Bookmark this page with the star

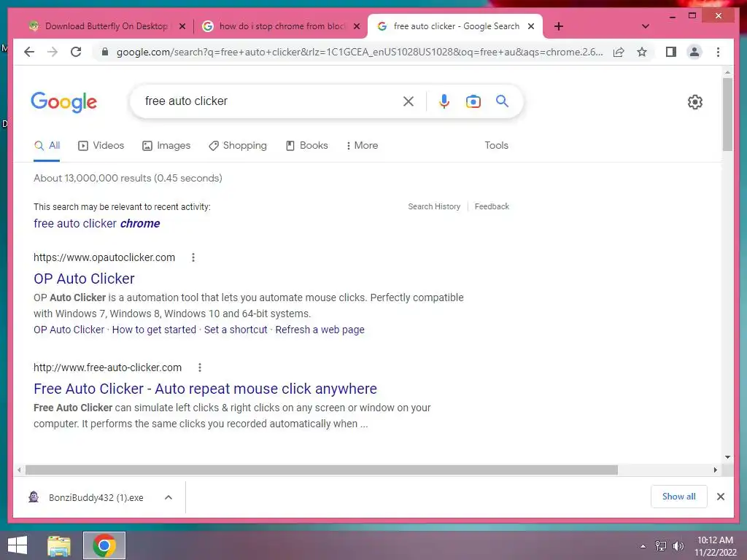642,52
